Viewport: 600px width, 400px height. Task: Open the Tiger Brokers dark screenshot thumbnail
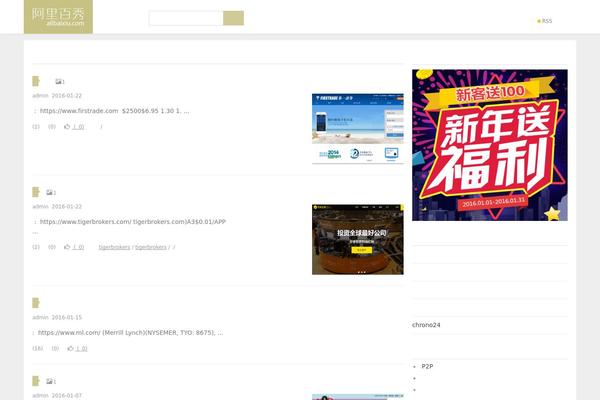click(358, 239)
